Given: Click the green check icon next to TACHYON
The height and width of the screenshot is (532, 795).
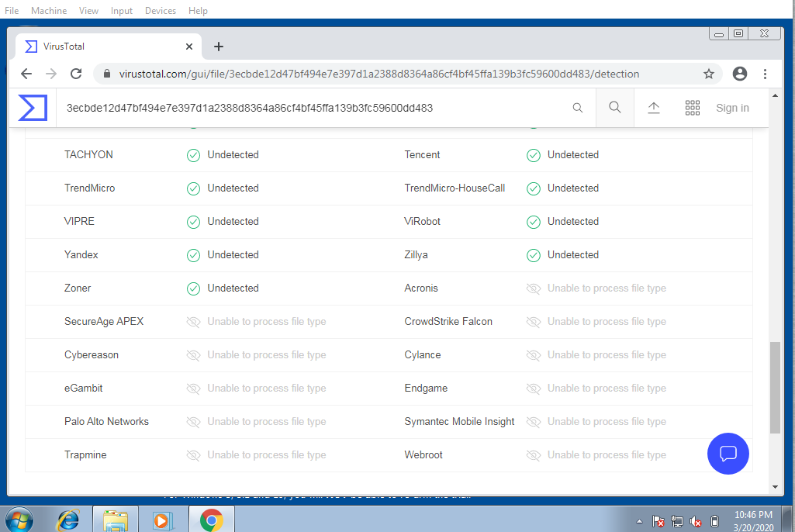Looking at the screenshot, I should click(193, 155).
